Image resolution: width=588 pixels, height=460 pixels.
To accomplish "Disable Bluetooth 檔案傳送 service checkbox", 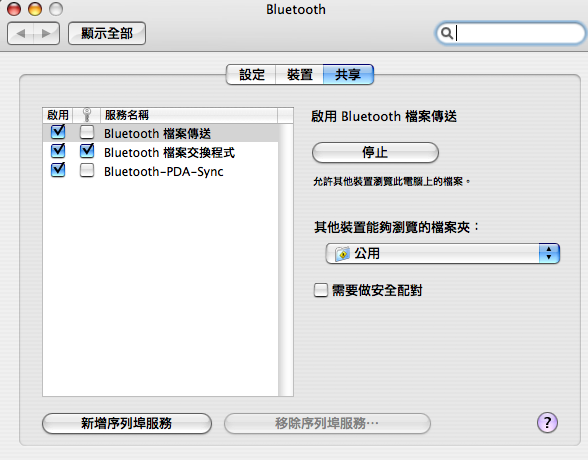I will (58, 132).
